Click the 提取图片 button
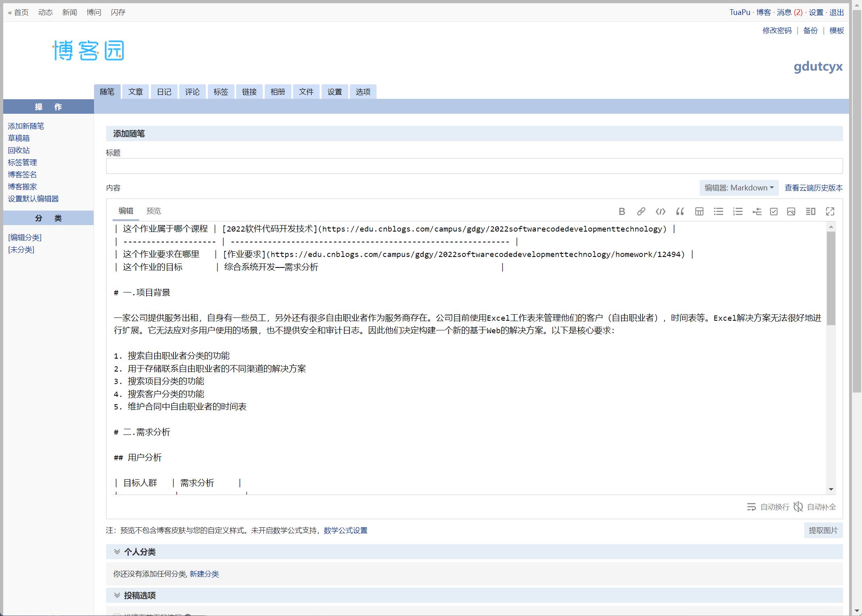 point(823,530)
